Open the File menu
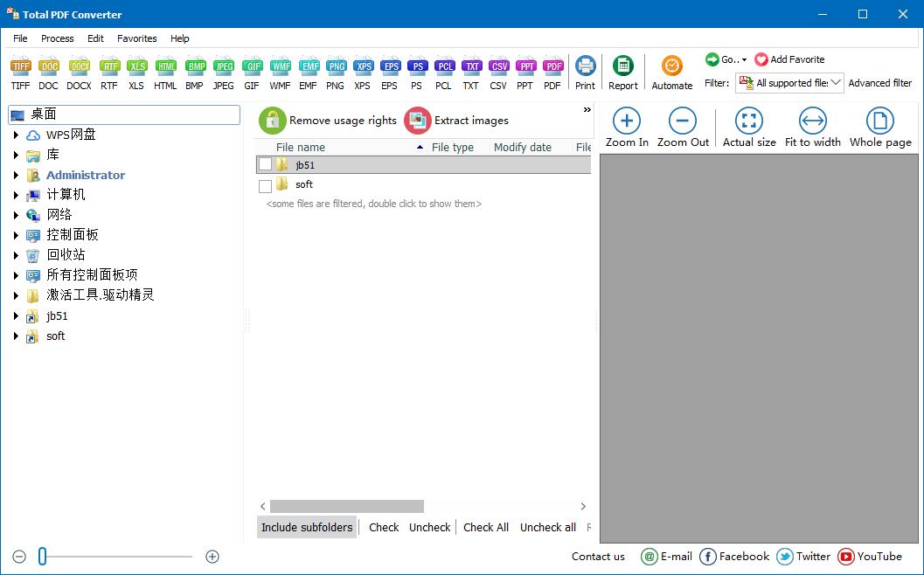Viewport: 924px width, 575px height. (20, 38)
